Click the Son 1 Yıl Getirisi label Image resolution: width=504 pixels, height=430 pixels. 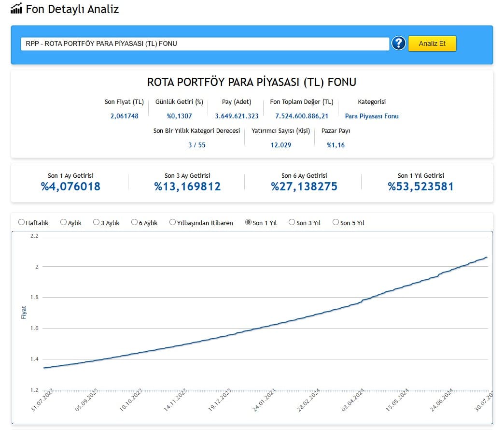coord(421,175)
